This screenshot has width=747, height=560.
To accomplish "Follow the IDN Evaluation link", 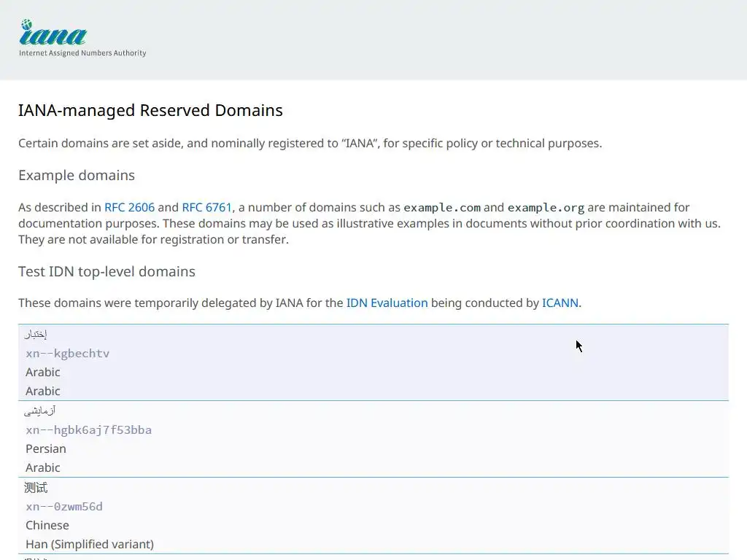I will (387, 303).
